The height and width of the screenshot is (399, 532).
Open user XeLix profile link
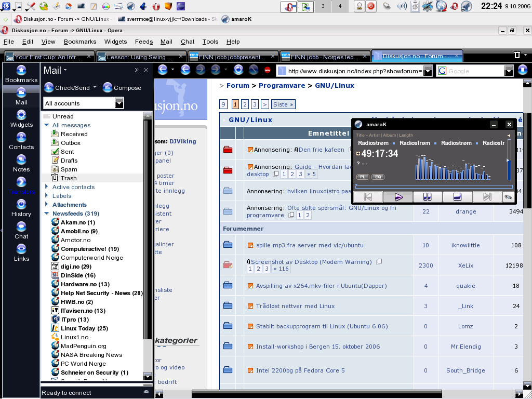(466, 265)
